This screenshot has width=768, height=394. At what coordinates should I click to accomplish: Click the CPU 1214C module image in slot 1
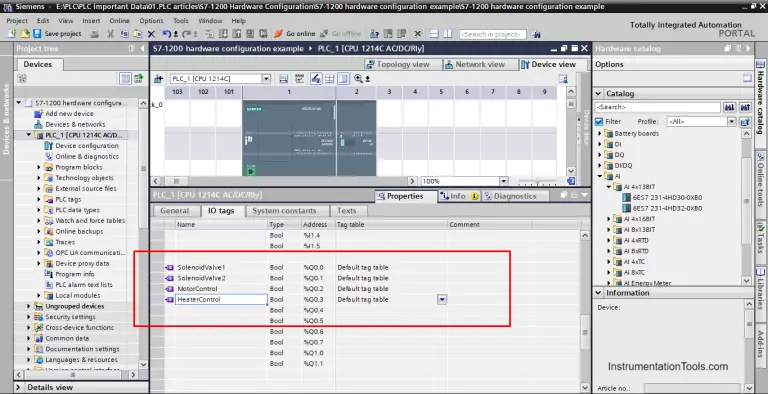click(x=289, y=138)
